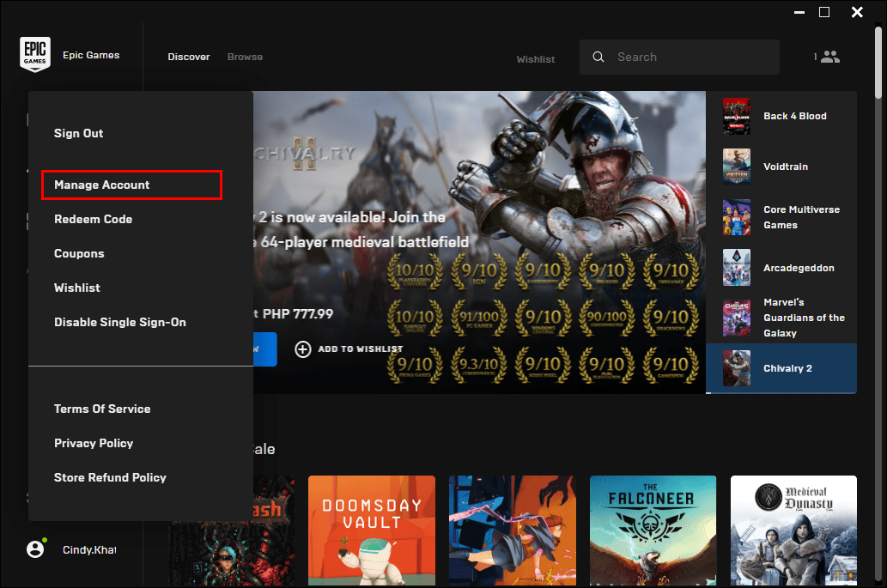The width and height of the screenshot is (887, 588).
Task: Click the Epic Games shield logo
Action: tap(35, 54)
